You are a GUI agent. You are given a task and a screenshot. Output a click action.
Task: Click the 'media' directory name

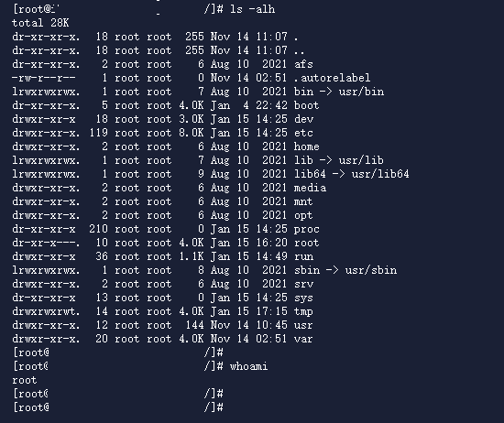(x=310, y=188)
